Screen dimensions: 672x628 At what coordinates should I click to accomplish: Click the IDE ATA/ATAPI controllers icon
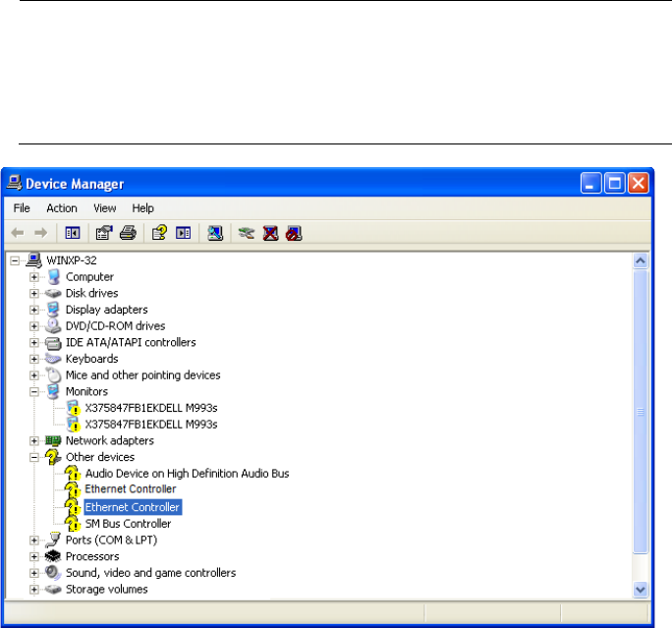pyautogui.click(x=53, y=343)
